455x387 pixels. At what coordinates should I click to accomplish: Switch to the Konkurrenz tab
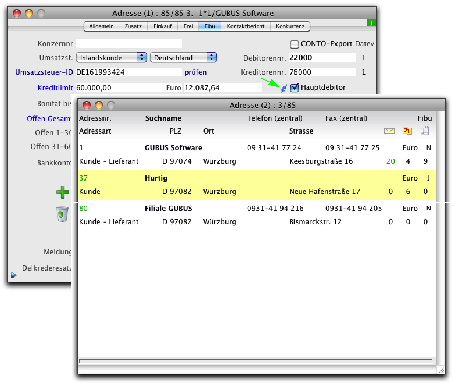point(290,26)
